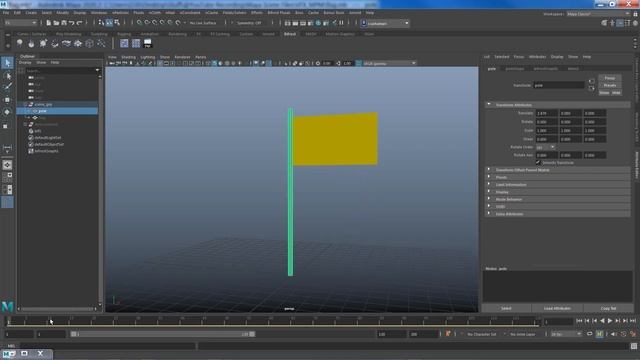This screenshot has height=360, width=640.
Task: Click the Bifrost Browser grid shelf icon
Action: click(136, 43)
